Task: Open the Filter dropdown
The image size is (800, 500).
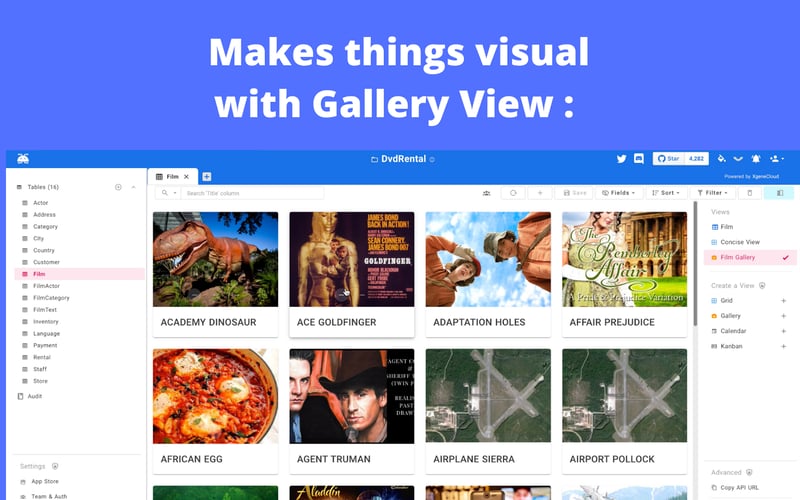Action: (712, 193)
